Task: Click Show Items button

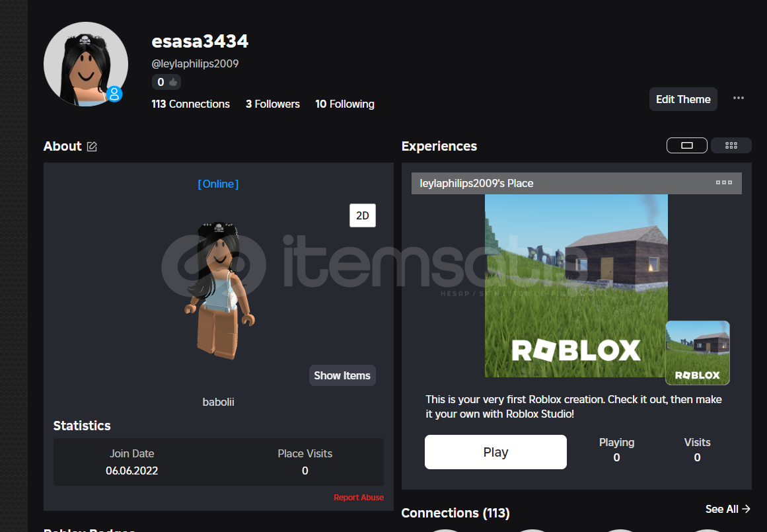Action: tap(342, 375)
